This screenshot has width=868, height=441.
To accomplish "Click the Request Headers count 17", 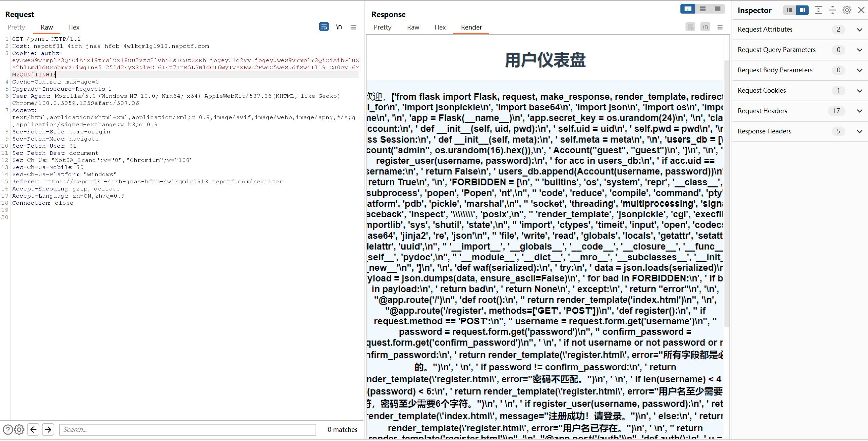I will (836, 111).
